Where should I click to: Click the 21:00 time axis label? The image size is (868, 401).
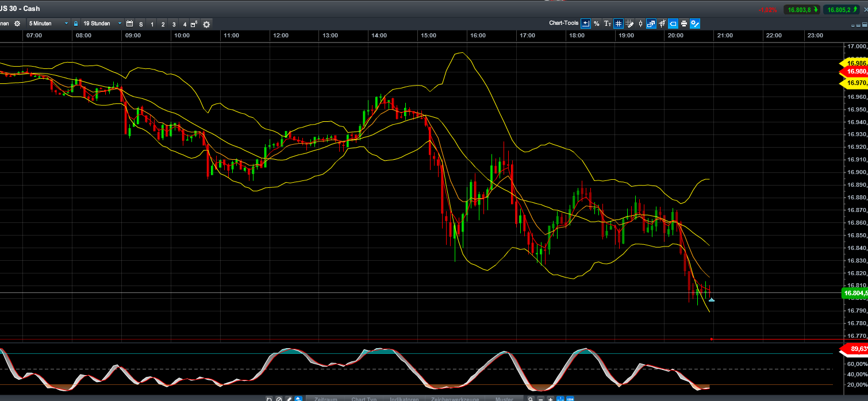point(725,36)
